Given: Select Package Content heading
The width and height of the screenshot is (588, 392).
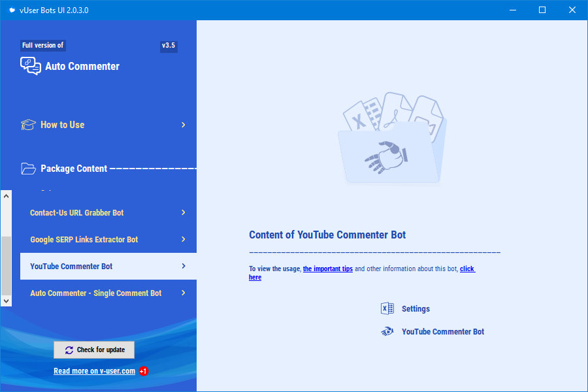Looking at the screenshot, I should click(74, 169).
